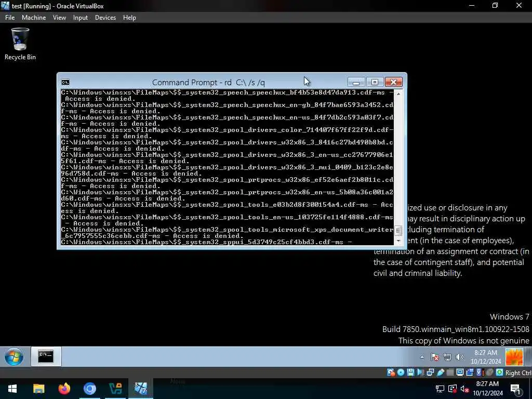Click the VirtualBox virtualization features V indicator

pos(480,373)
